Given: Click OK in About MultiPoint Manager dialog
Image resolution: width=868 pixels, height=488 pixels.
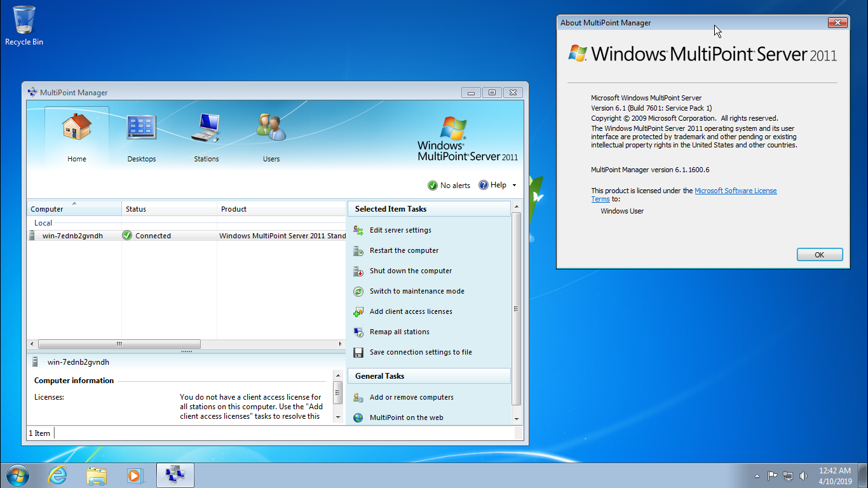Looking at the screenshot, I should pyautogui.click(x=820, y=255).
